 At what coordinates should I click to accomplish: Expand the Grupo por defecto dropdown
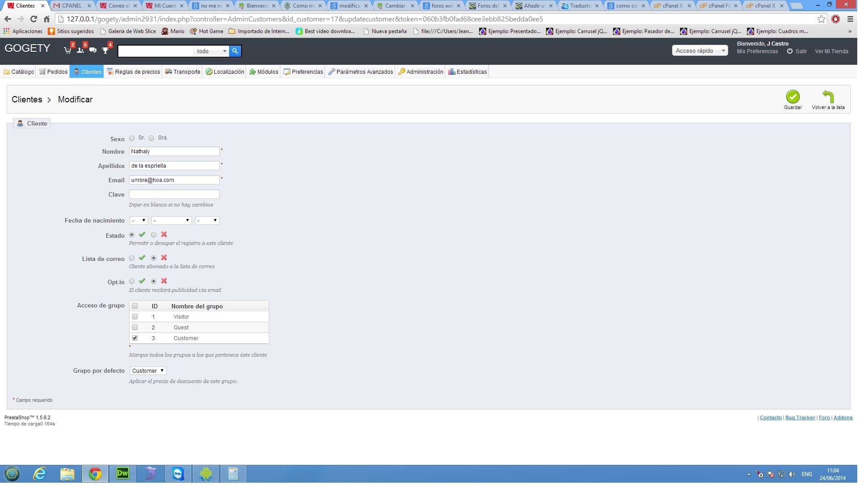[148, 371]
